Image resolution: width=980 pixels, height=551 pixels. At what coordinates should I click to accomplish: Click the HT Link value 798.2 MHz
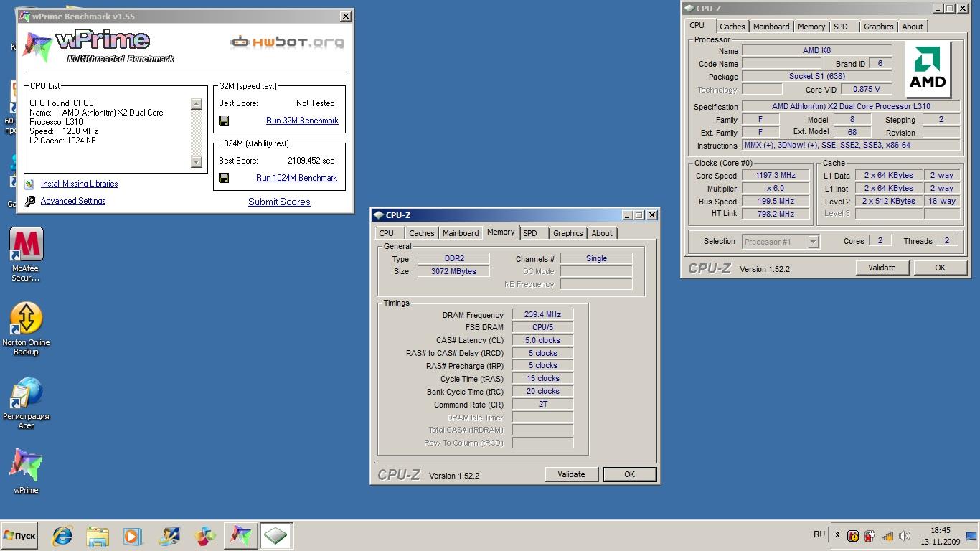point(776,214)
